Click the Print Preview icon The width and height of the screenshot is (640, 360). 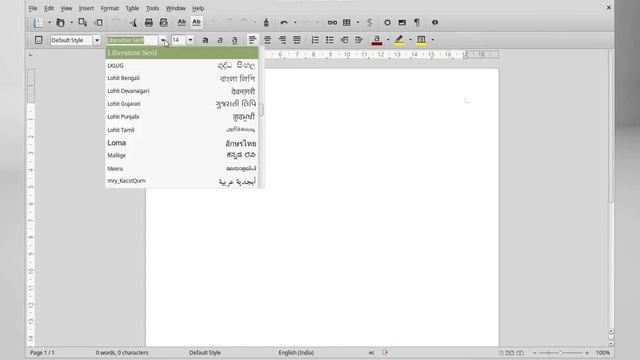tap(164, 23)
